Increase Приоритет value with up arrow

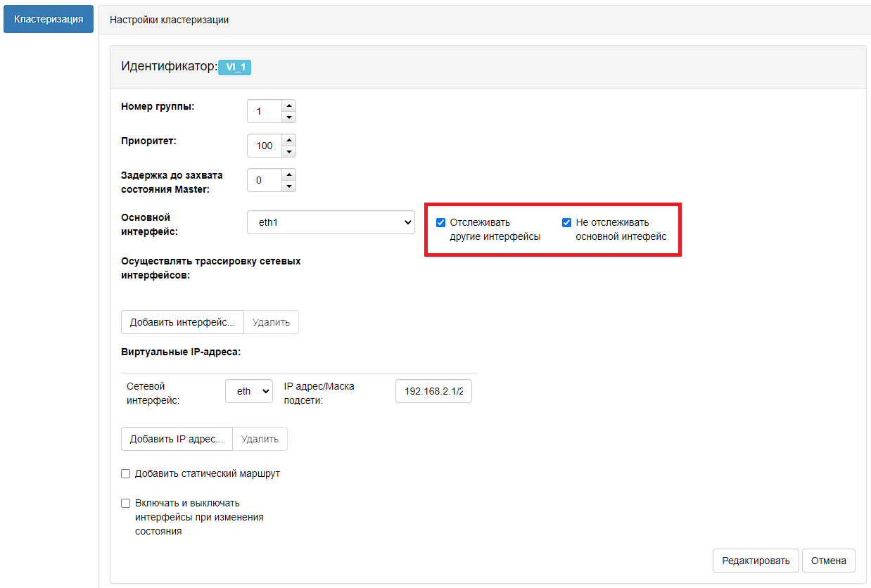(288, 140)
